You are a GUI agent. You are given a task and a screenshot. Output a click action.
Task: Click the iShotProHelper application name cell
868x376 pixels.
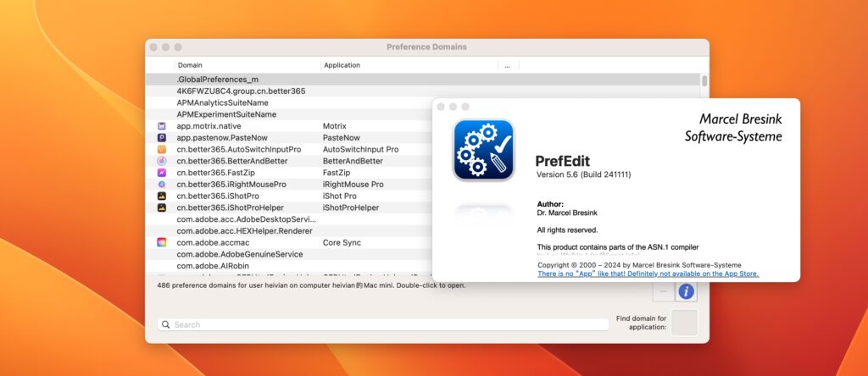pos(351,207)
